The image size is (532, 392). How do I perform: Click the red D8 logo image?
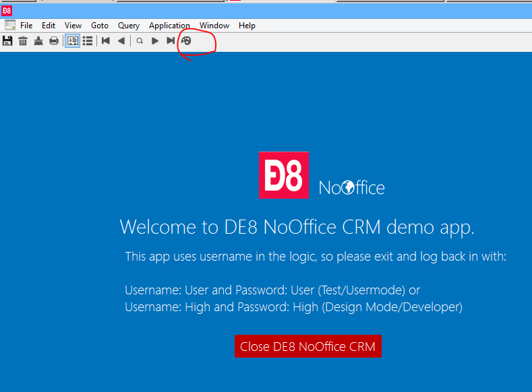284,175
